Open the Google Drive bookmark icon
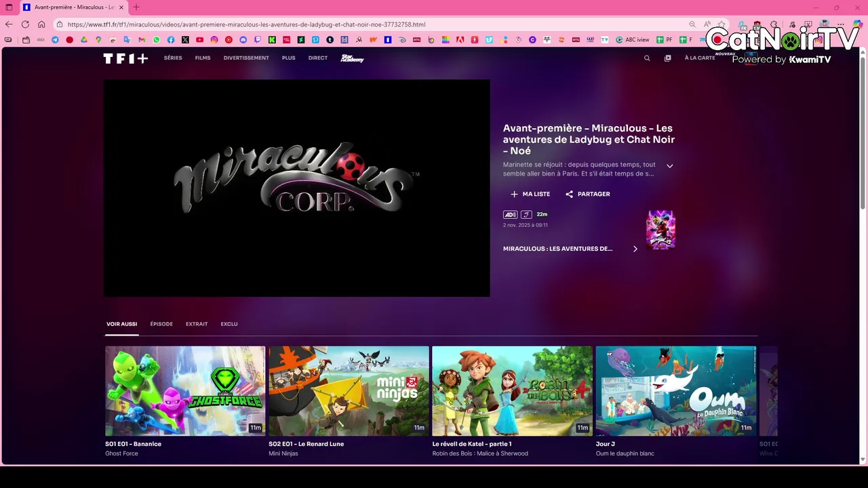The height and width of the screenshot is (488, 868). pyautogui.click(x=84, y=40)
